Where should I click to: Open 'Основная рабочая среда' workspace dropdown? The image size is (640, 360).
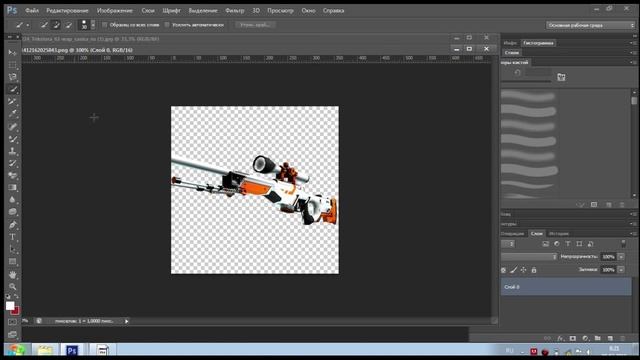(591, 25)
